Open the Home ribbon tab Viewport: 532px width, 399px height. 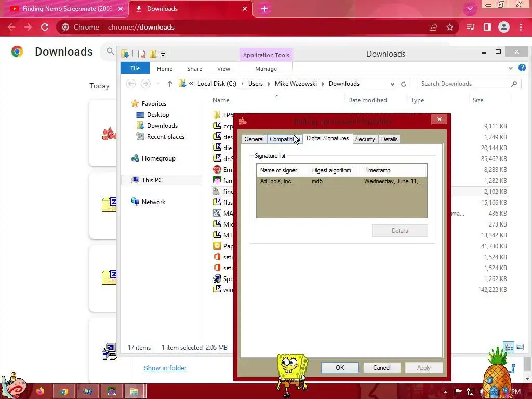pyautogui.click(x=165, y=69)
